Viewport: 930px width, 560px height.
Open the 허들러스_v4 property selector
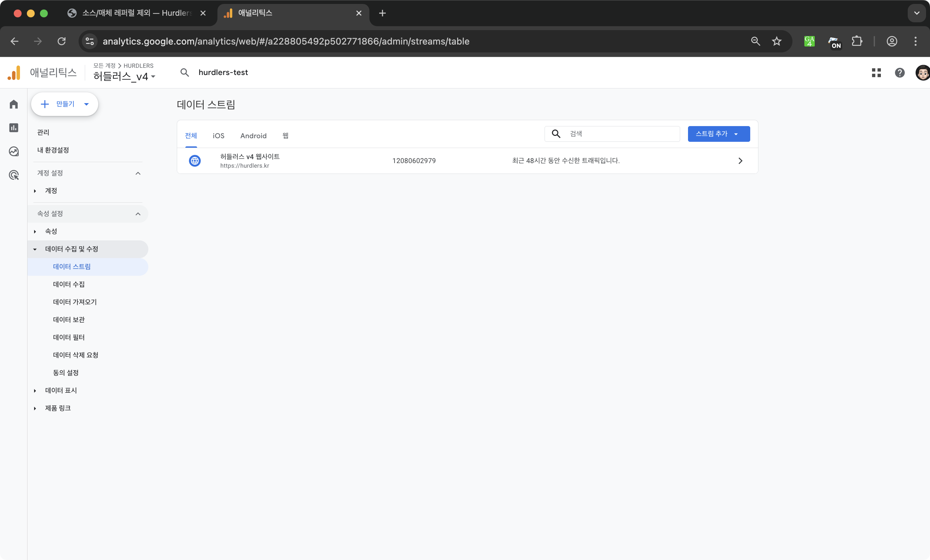coord(124,76)
